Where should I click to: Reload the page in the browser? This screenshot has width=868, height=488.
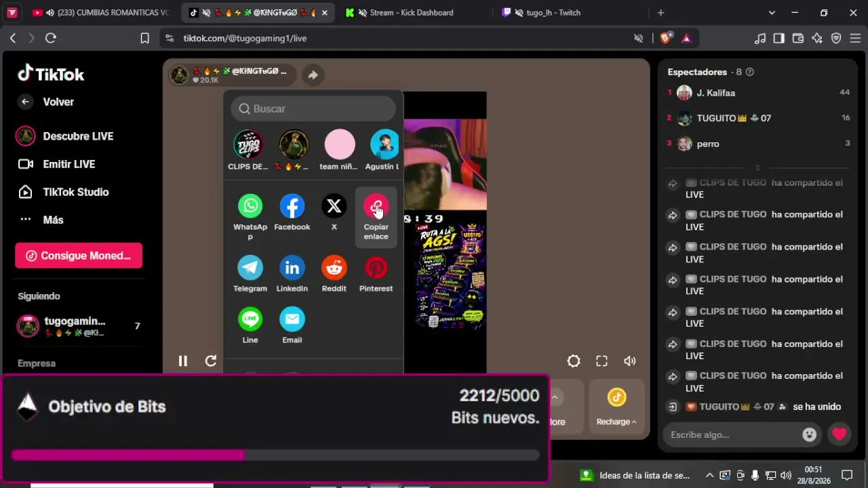click(51, 39)
